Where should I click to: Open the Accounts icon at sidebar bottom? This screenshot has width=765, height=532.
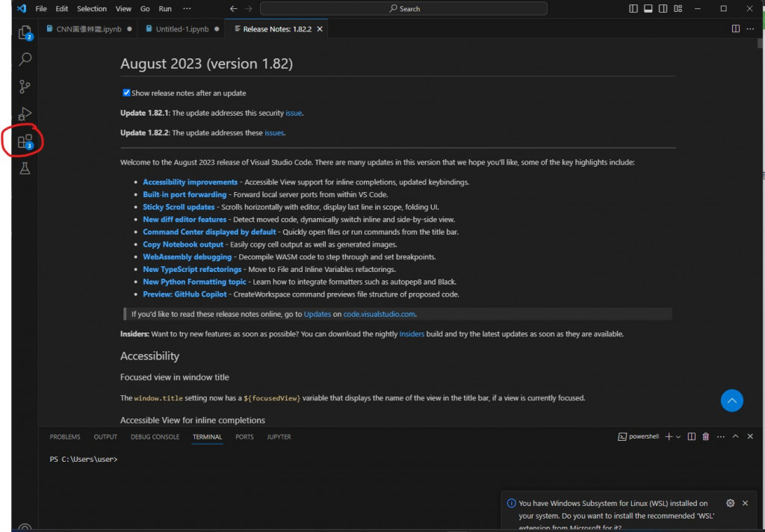pos(25,528)
